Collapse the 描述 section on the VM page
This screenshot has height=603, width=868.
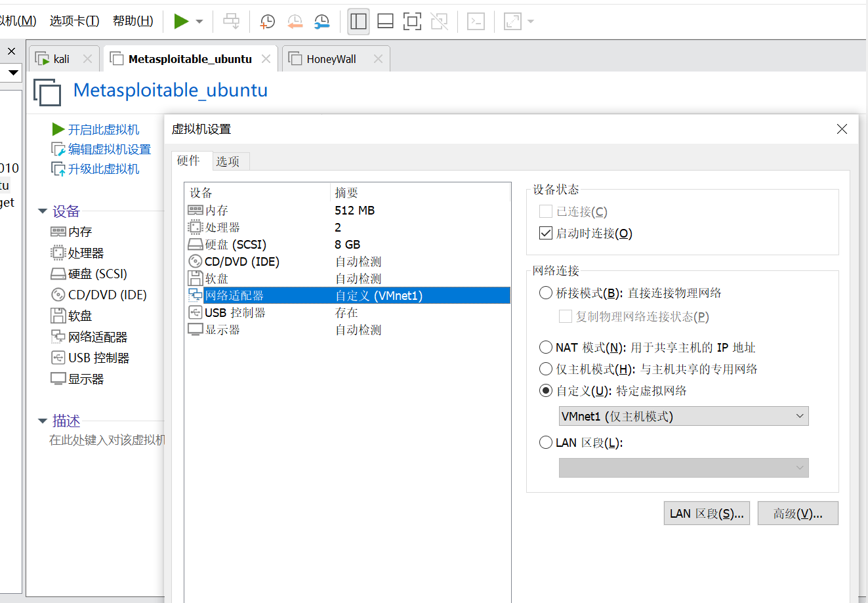tap(43, 421)
